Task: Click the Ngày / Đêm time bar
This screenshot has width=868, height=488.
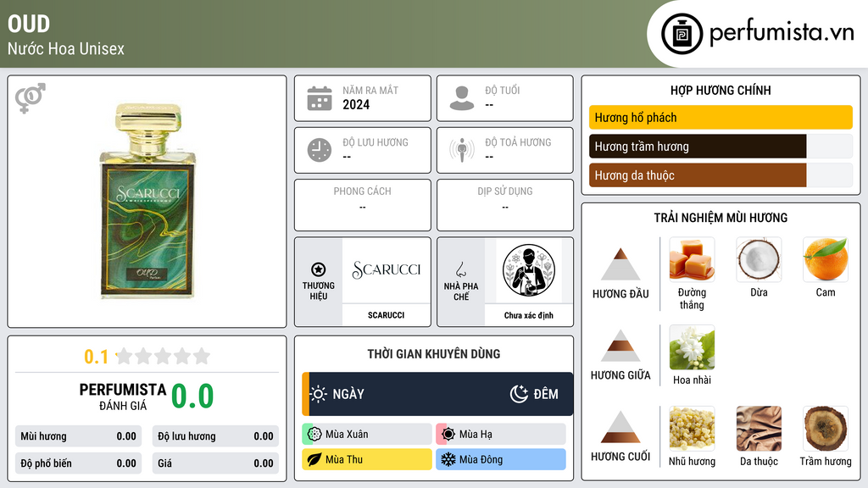Action: (437, 394)
